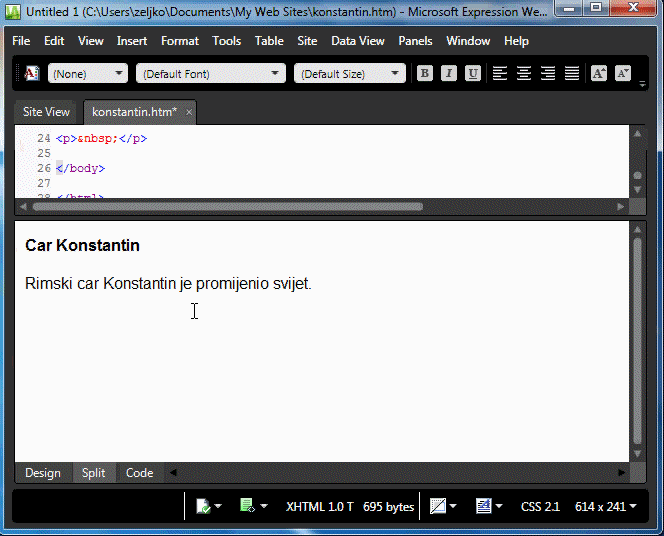Image resolution: width=664 pixels, height=536 pixels.
Task: Increase font size with the toolbar icon
Action: 599,73
